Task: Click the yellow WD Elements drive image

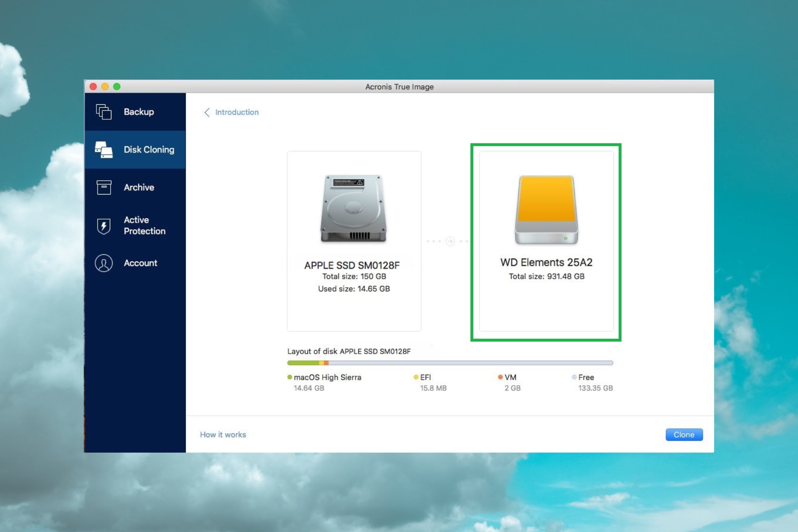Action: coord(547,210)
